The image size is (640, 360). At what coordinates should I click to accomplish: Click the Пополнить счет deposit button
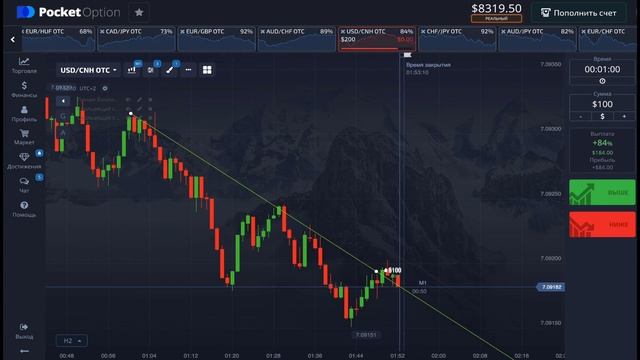pos(578,13)
